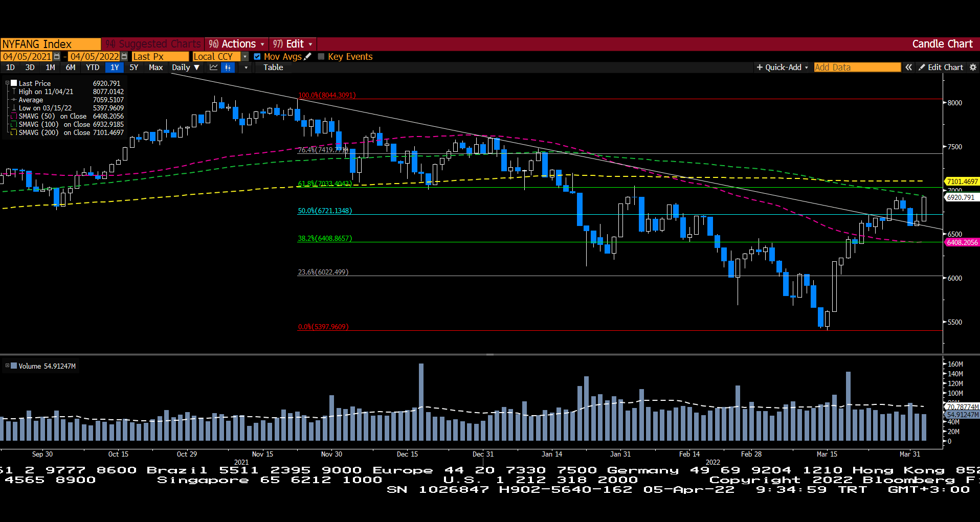Click the Candle Chart title label
980x522 pixels.
[942, 44]
